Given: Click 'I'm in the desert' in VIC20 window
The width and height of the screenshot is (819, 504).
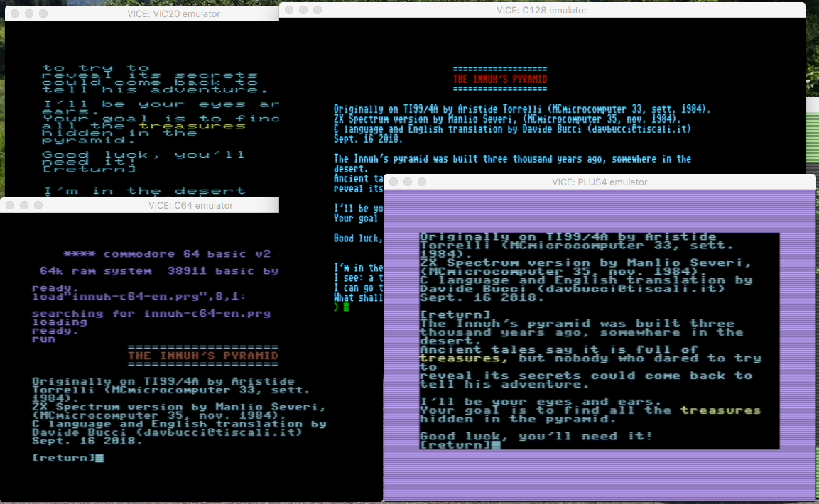Looking at the screenshot, I should [143, 192].
